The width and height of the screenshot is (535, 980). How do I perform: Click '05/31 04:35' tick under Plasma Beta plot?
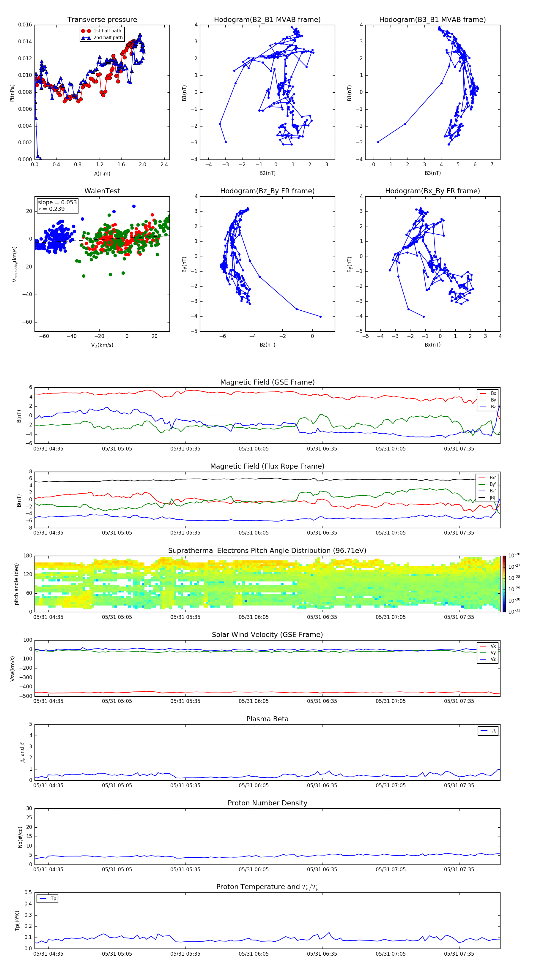click(48, 785)
